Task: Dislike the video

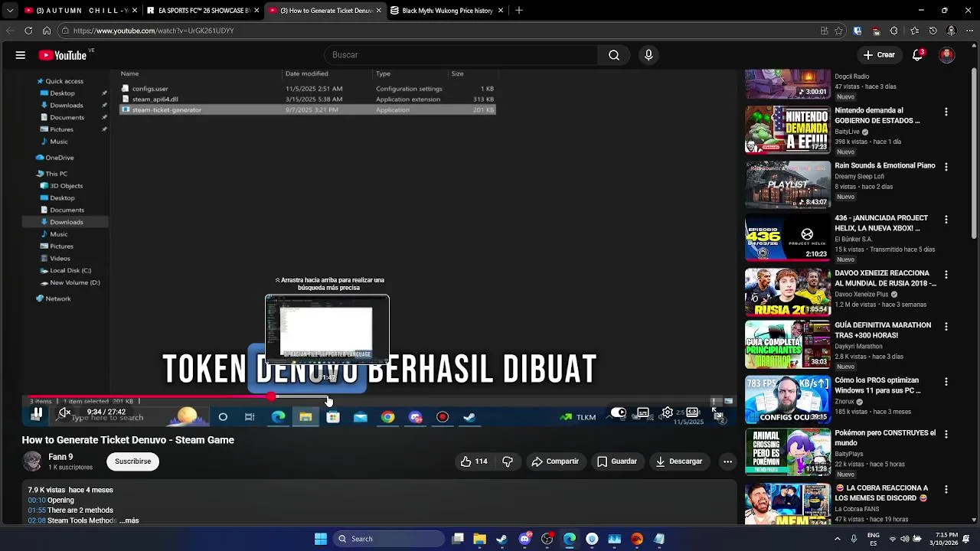Action: [508, 461]
